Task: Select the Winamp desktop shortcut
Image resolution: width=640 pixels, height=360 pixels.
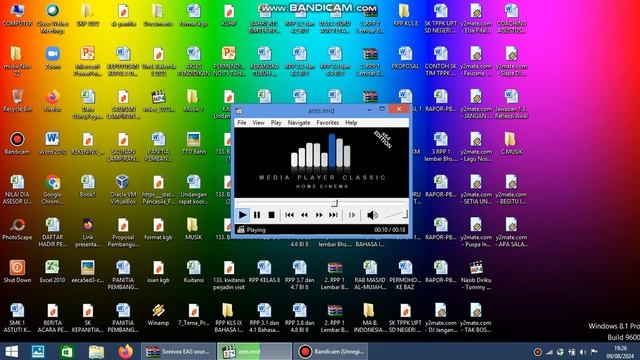Action: point(158,314)
